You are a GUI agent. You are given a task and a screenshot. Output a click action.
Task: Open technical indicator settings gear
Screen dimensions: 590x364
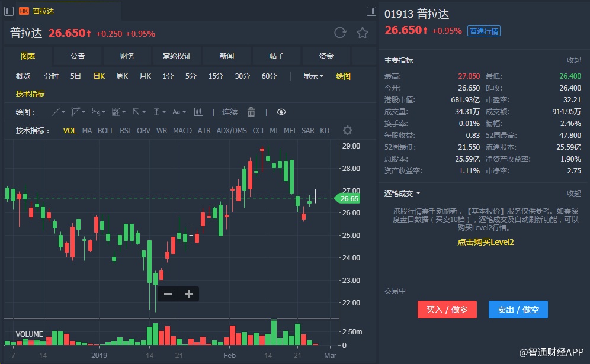(x=348, y=130)
